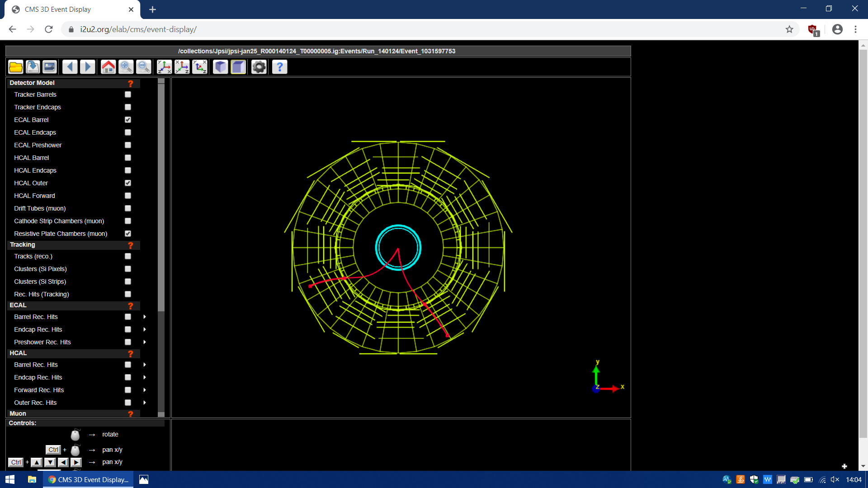Click the next event arrow button
The image size is (868, 488).
click(x=87, y=67)
